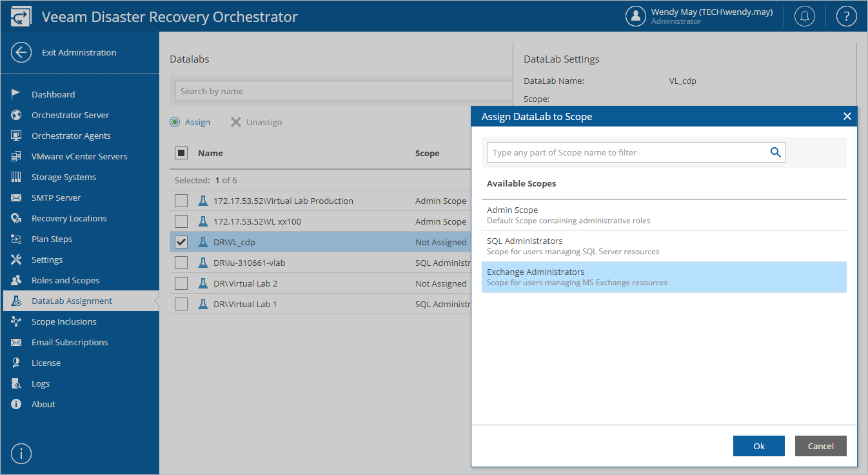
Task: Check the DR\Virtual Lab 1 checkbox
Action: tap(181, 304)
